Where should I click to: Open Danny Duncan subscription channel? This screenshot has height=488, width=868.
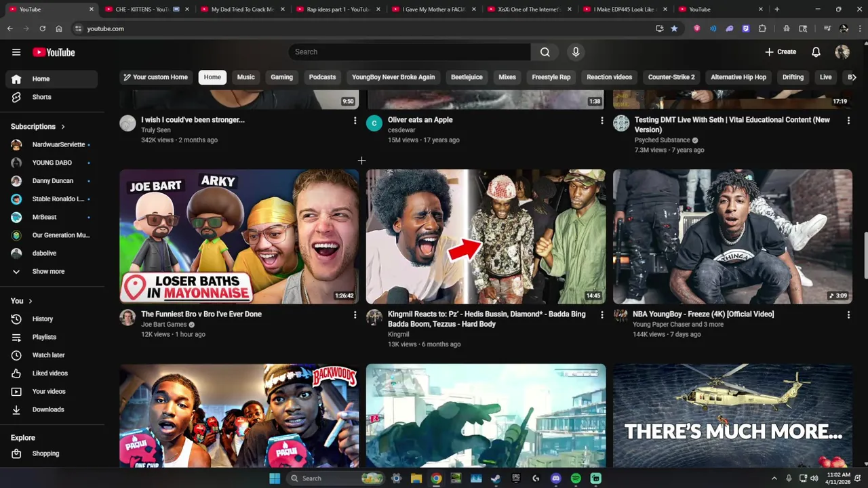(x=52, y=181)
